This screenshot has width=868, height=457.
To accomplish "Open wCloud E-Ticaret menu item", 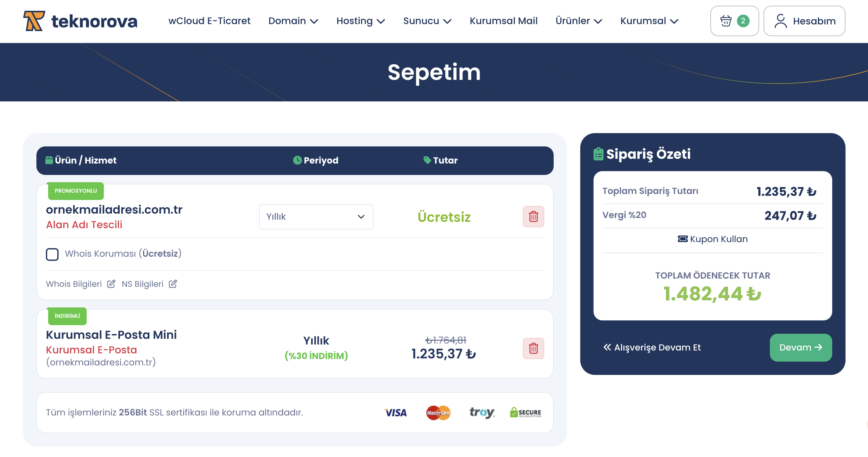I will point(209,21).
